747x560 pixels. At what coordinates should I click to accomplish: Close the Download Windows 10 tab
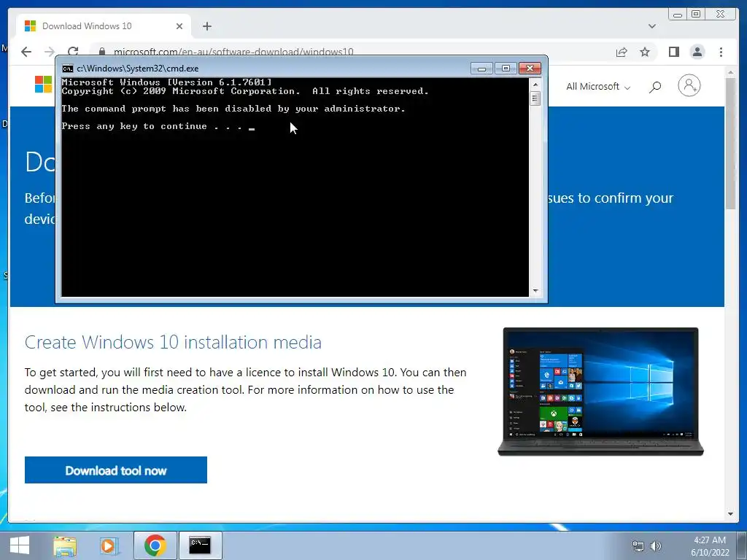coord(179,26)
